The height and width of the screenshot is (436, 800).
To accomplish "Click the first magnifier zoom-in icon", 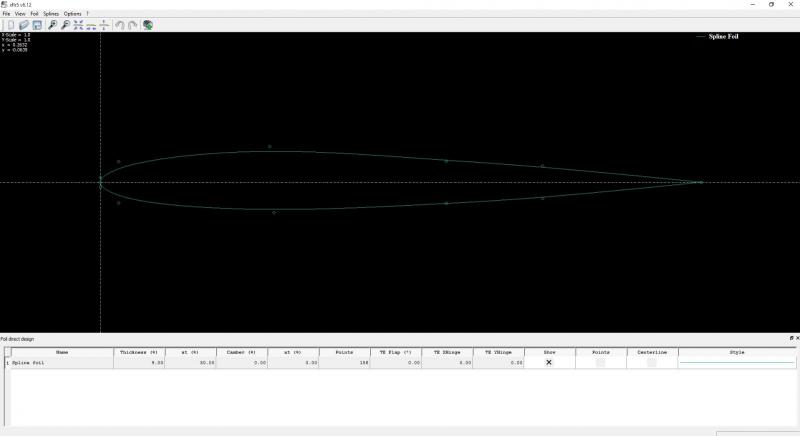I will (52, 25).
